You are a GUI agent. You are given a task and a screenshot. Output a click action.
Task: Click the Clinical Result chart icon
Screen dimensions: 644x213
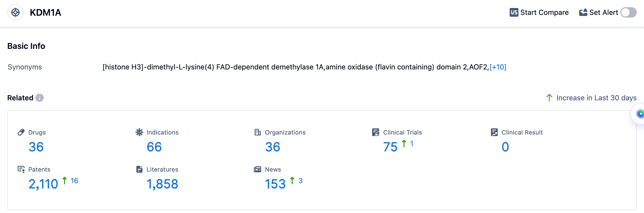tap(494, 132)
